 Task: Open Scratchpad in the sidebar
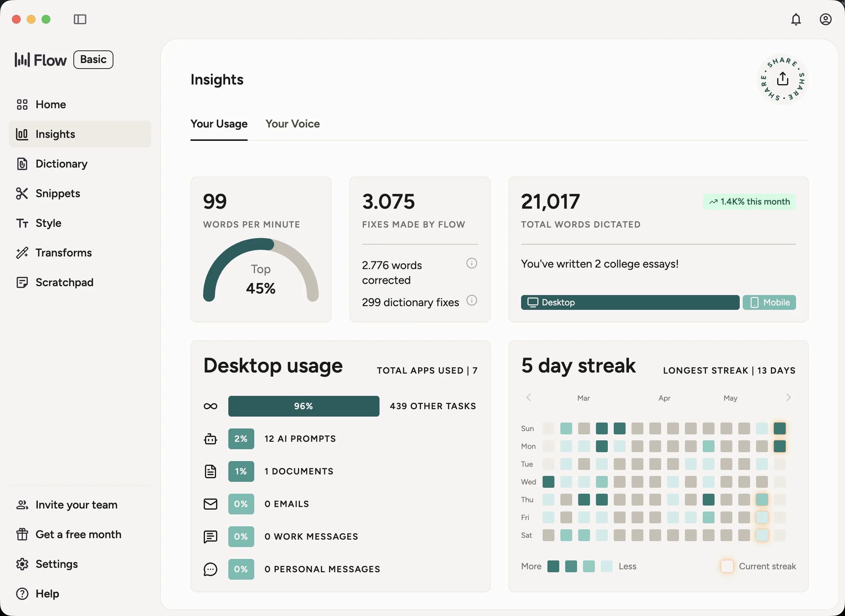point(80,282)
